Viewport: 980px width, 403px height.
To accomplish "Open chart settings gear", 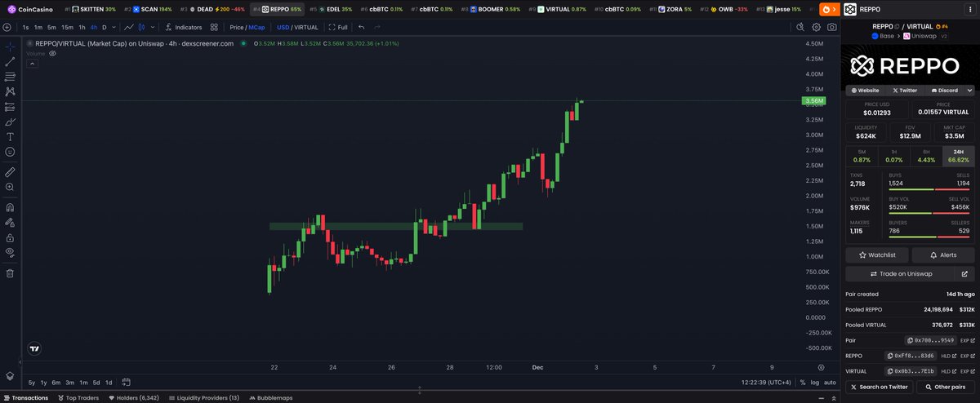I will pyautogui.click(x=816, y=27).
